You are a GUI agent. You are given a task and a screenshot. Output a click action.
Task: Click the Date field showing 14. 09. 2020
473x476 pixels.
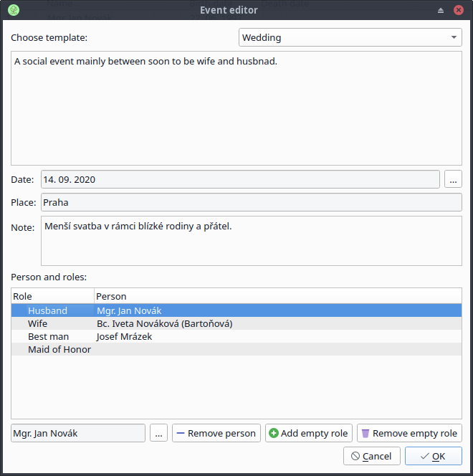point(240,179)
